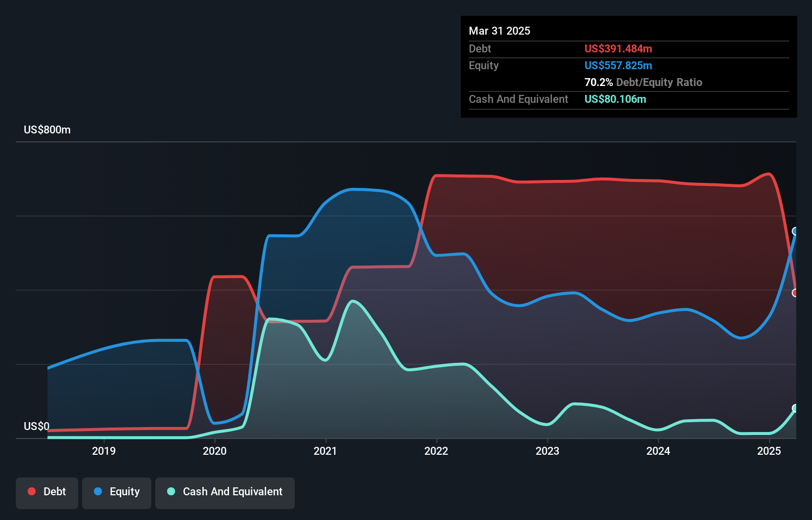Click the 2025 x-axis label

[769, 451]
